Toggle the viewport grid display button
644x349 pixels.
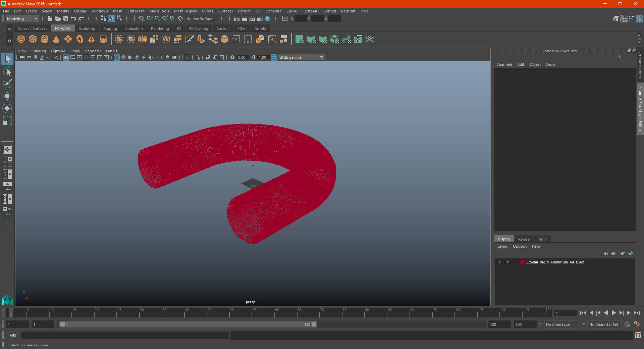click(66, 57)
